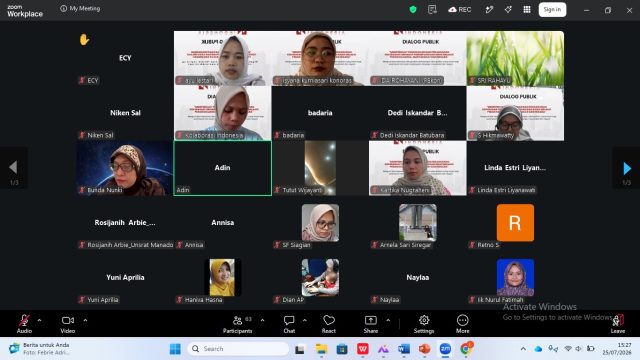Open Zoom Settings gear

(424, 324)
